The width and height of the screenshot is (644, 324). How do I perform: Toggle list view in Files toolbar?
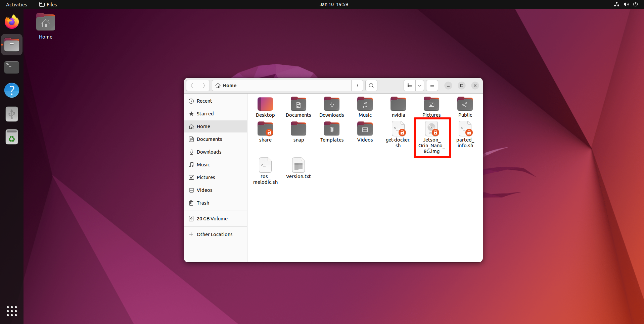tap(409, 86)
